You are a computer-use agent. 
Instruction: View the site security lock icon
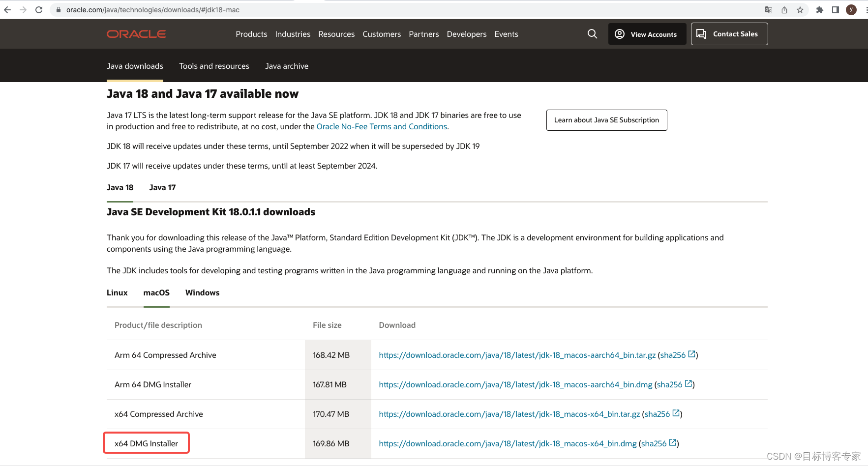[x=59, y=10]
